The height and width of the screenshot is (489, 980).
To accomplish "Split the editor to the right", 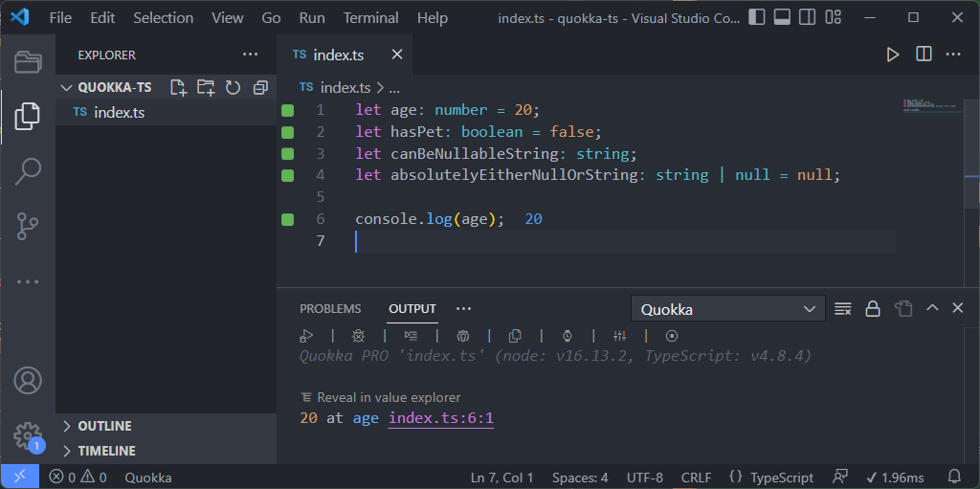I will click(x=924, y=55).
